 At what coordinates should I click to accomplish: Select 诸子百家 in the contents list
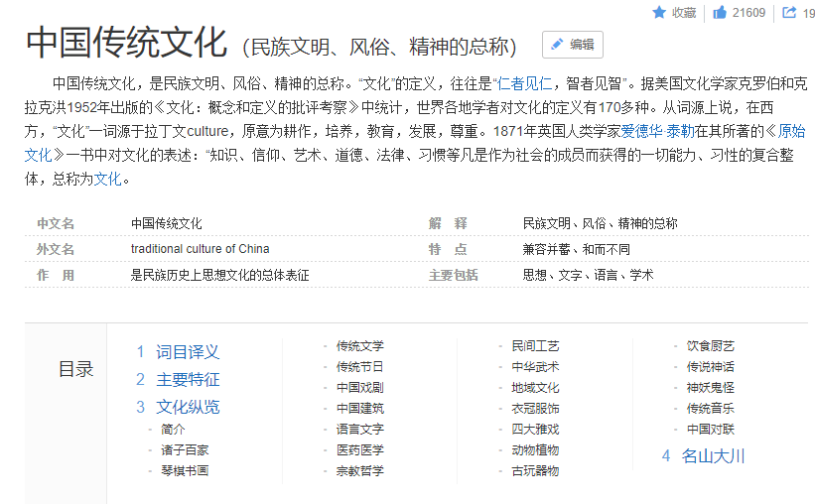pos(185,450)
